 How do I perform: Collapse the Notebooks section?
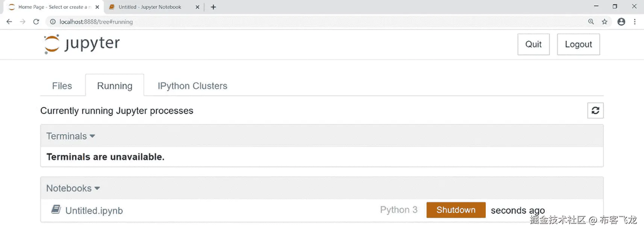(x=73, y=188)
